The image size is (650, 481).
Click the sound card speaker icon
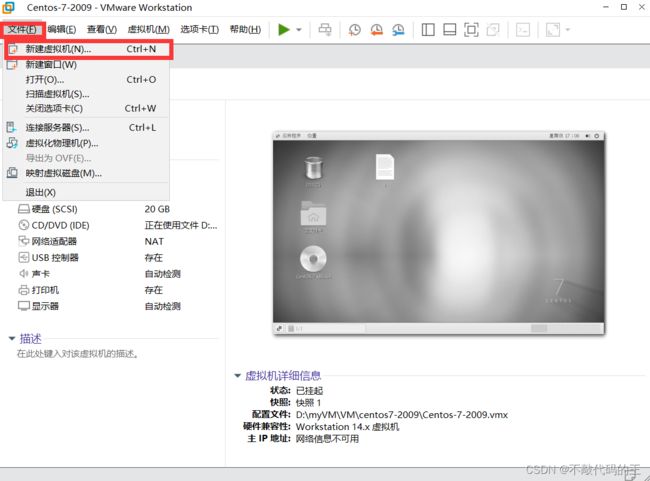[x=24, y=273]
